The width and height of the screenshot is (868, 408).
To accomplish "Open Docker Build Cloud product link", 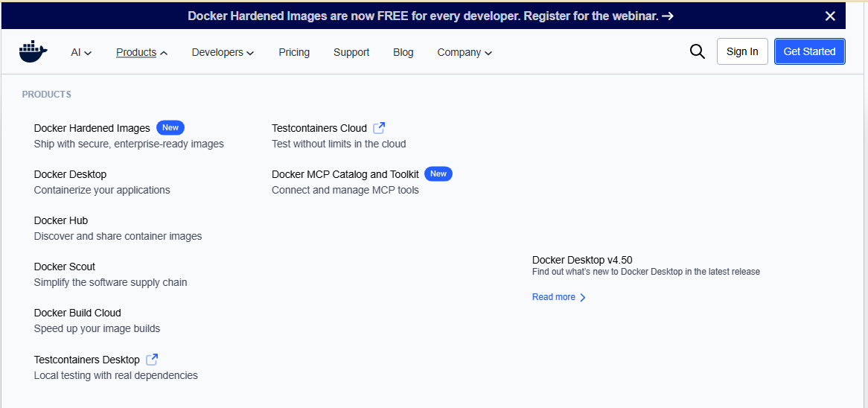I will tap(77, 313).
